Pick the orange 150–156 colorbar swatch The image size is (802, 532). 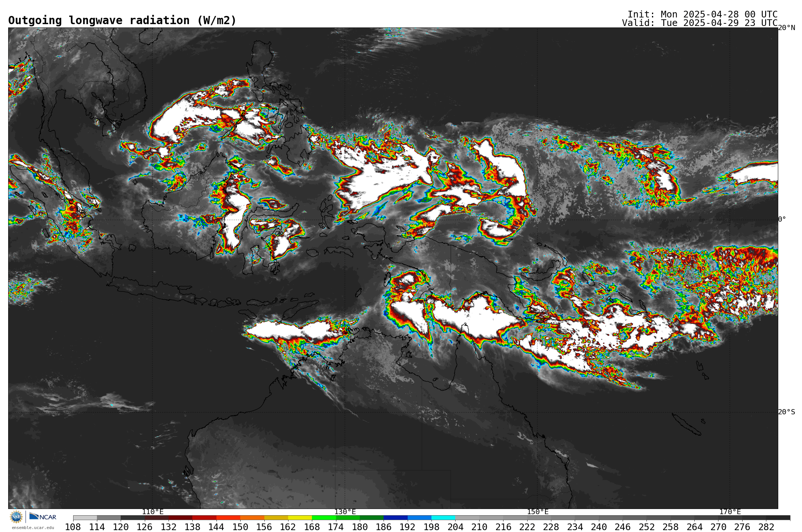pos(252,518)
